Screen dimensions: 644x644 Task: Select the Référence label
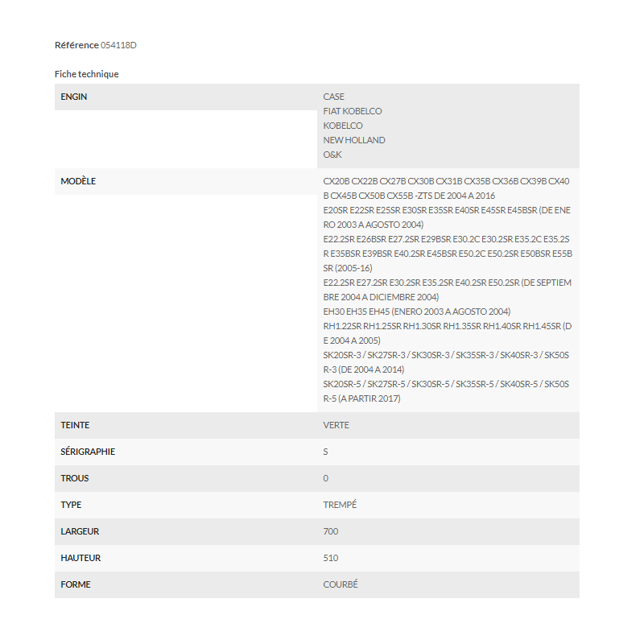(x=76, y=45)
